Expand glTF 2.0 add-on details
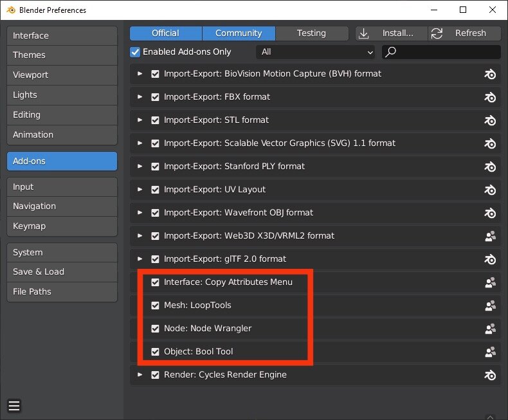Screen dimensions: 508x420 tap(140, 259)
